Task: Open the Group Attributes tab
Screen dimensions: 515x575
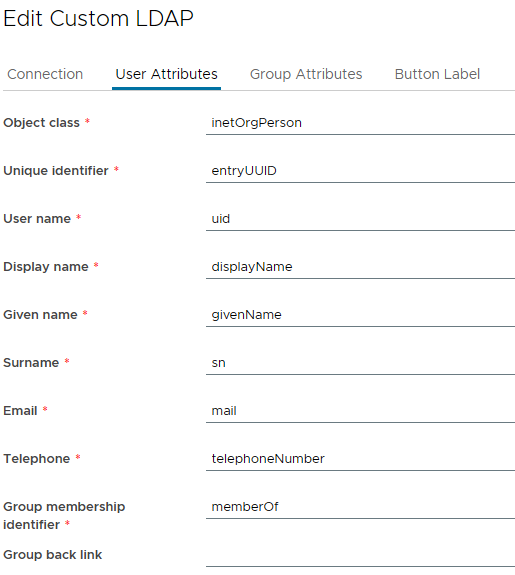Action: click(306, 74)
